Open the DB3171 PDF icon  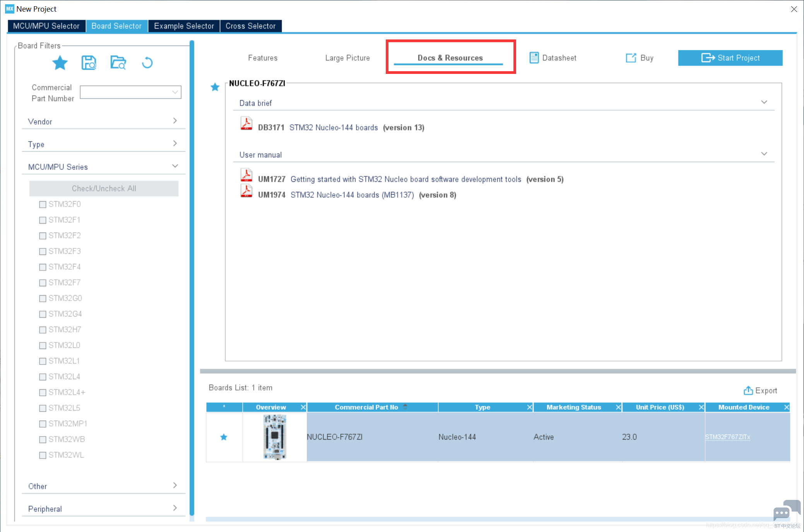click(x=246, y=124)
